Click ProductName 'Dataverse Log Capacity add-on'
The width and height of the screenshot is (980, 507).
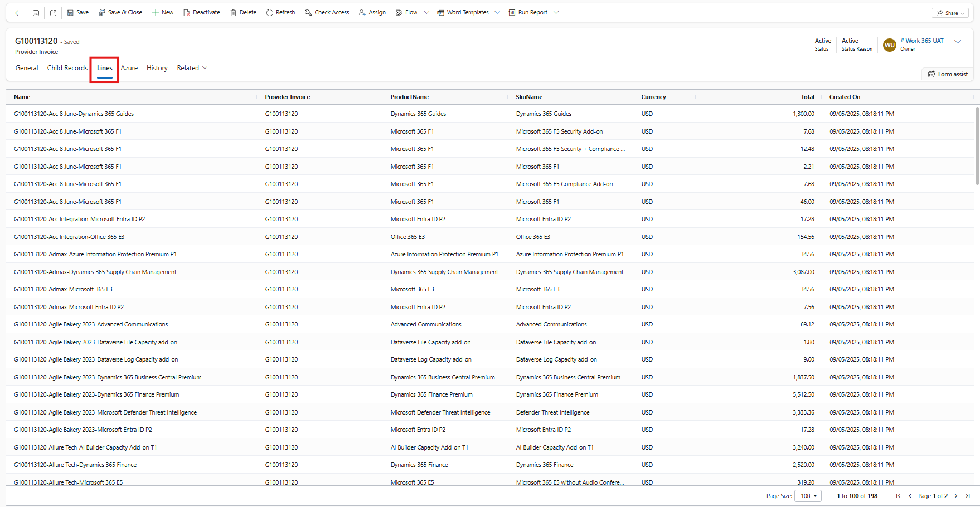coord(431,359)
